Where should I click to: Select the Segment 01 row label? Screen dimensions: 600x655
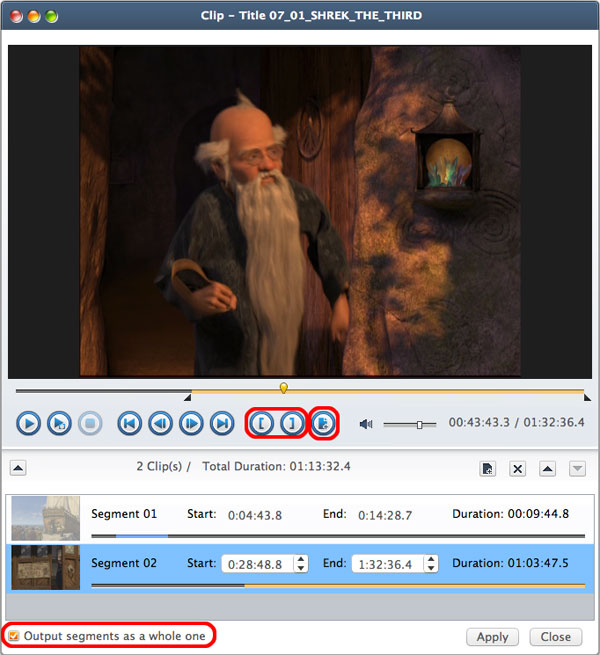point(124,513)
